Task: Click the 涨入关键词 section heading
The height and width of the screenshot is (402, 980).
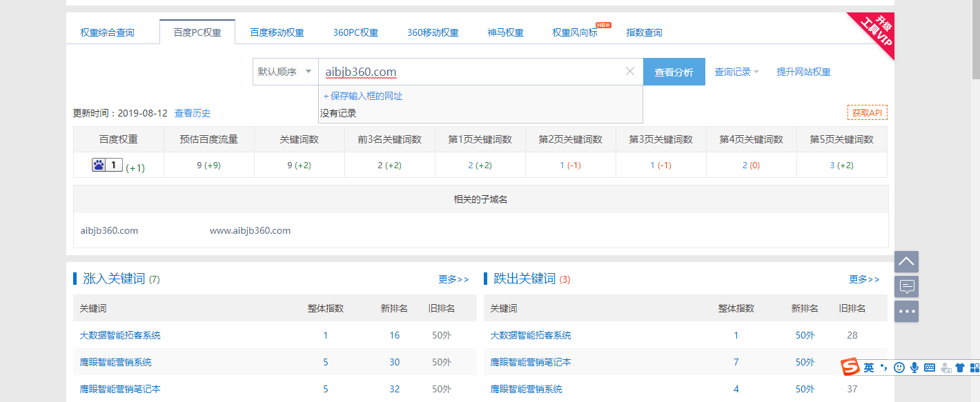Action: [x=114, y=279]
